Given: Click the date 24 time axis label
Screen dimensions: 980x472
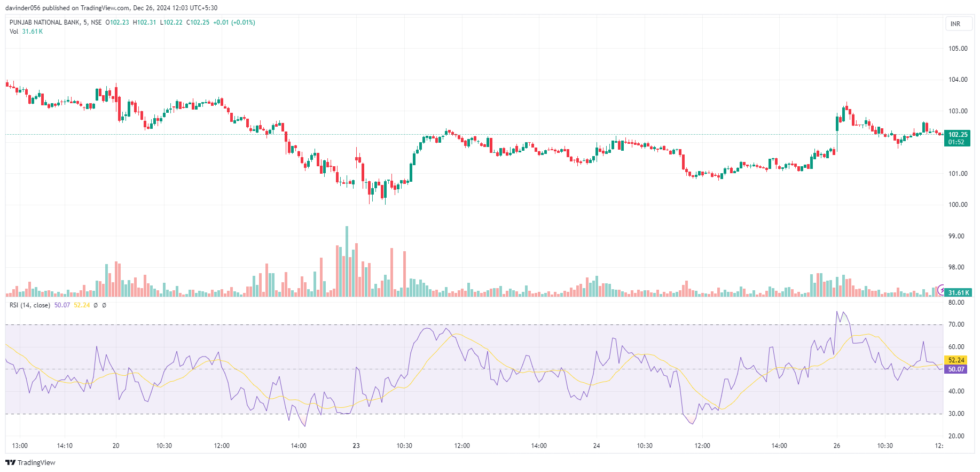Looking at the screenshot, I should (x=597, y=446).
